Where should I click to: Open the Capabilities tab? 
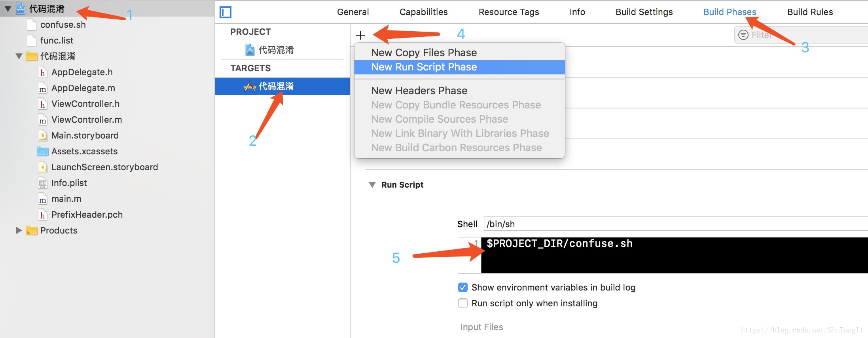[x=424, y=12]
